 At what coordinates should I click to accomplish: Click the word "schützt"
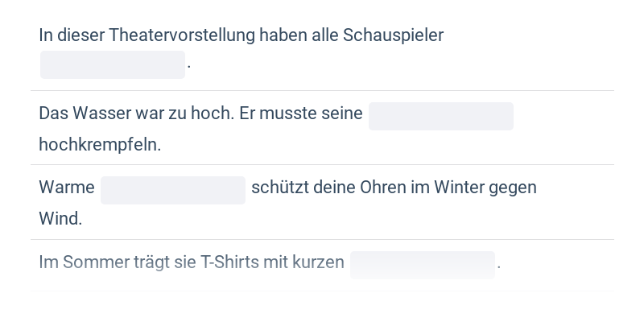[x=279, y=188]
